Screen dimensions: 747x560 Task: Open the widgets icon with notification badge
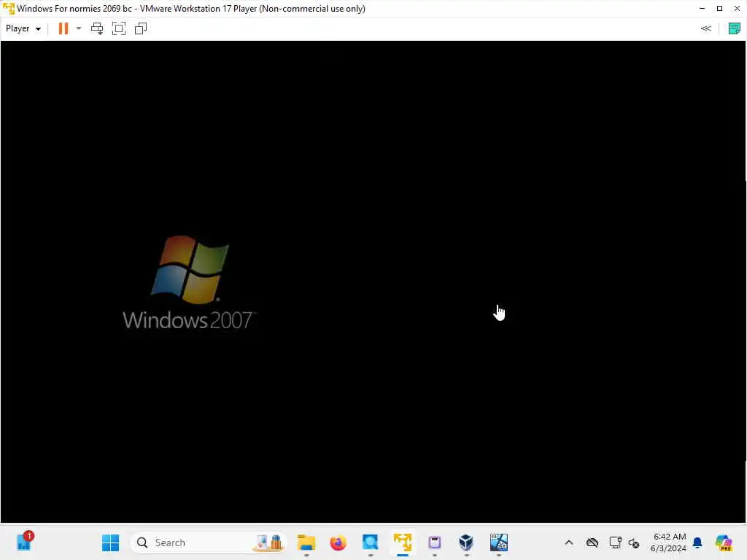(25, 542)
